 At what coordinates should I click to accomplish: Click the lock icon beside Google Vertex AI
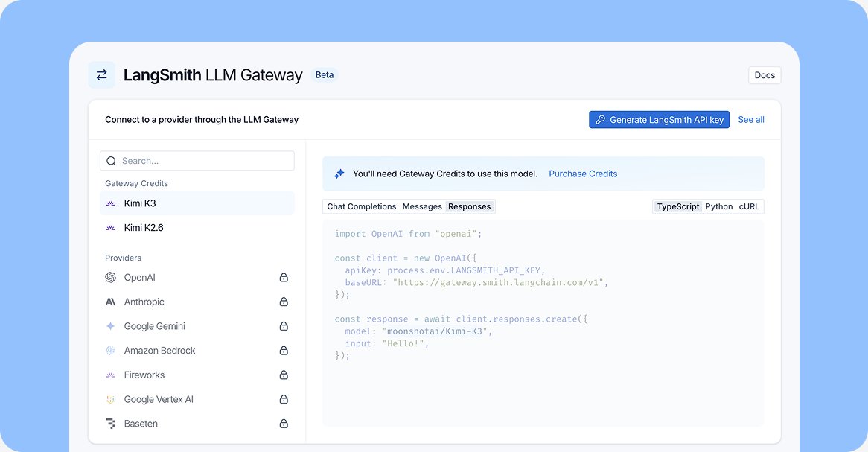(x=284, y=399)
